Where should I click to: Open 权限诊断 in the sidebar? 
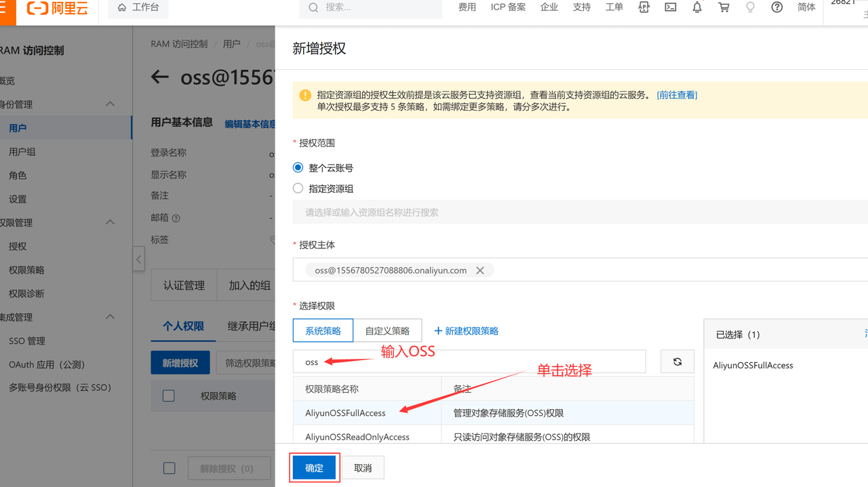[x=26, y=294]
